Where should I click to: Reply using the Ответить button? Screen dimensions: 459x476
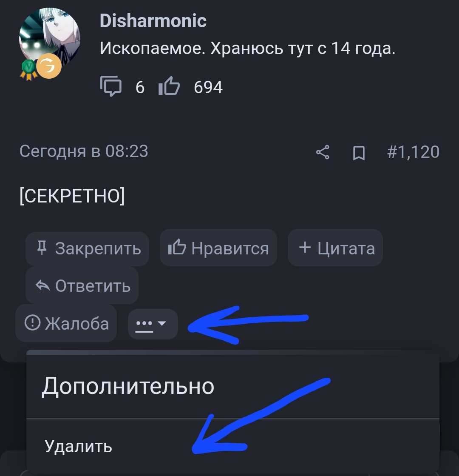[x=82, y=286]
